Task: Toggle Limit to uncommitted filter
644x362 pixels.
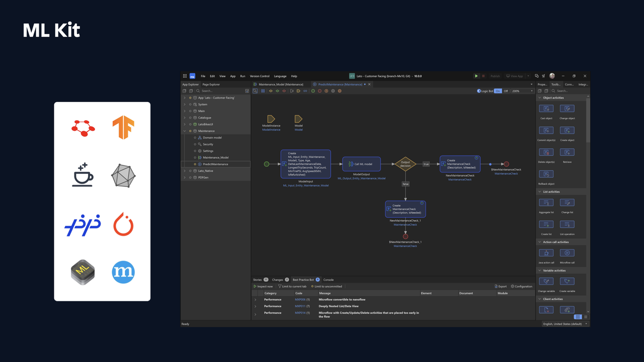Action: 327,286
